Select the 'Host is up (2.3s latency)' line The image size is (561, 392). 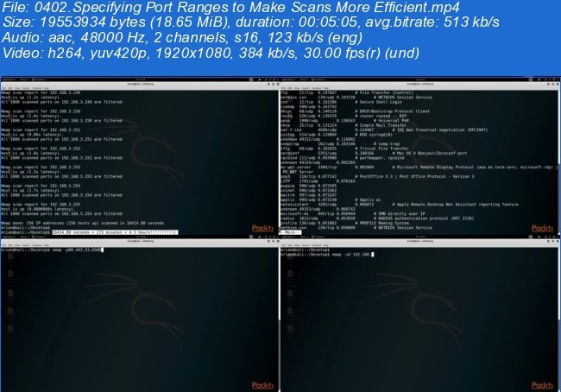click(x=30, y=172)
